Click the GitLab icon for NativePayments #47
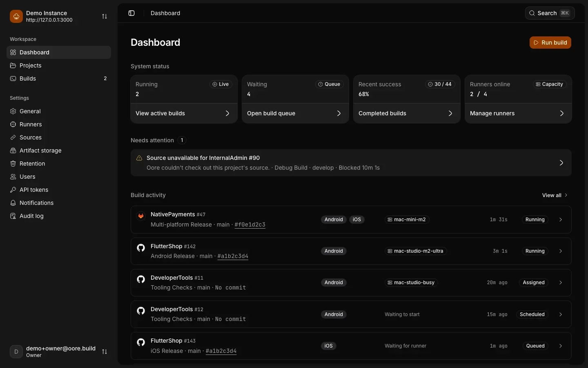The image size is (588, 368). click(141, 215)
